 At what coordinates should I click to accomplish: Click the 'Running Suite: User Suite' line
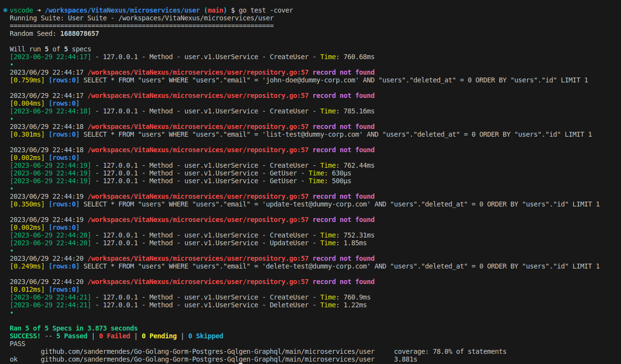point(142,18)
